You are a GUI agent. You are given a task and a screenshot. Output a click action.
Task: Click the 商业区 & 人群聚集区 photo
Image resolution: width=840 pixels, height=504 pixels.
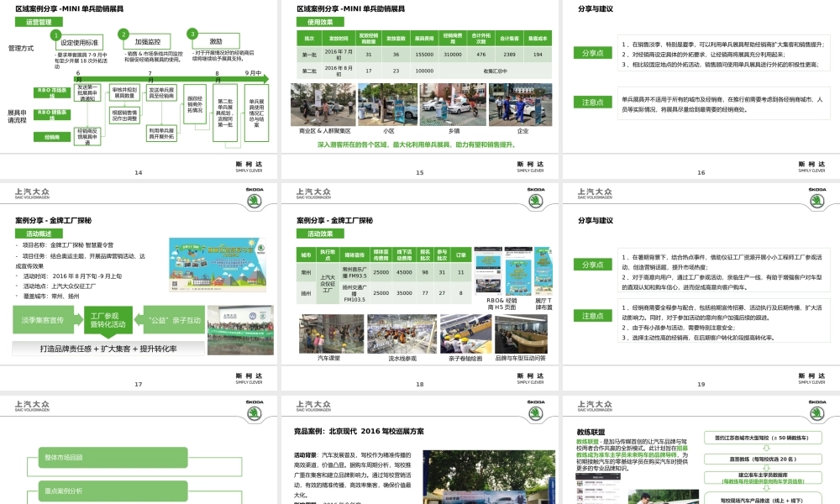coord(323,104)
